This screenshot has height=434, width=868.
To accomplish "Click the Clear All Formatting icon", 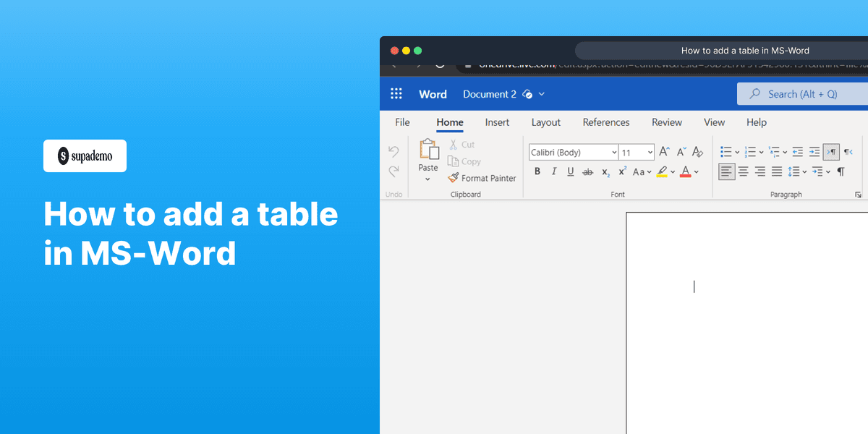I will [x=697, y=152].
